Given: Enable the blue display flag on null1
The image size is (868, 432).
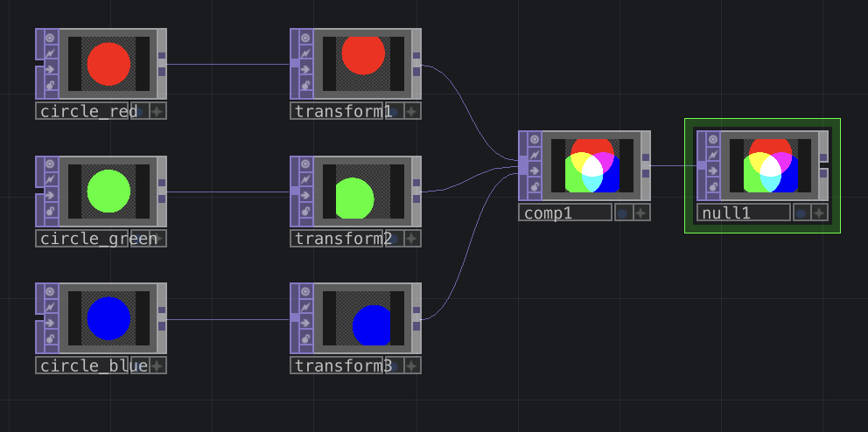Looking at the screenshot, I should [801, 213].
